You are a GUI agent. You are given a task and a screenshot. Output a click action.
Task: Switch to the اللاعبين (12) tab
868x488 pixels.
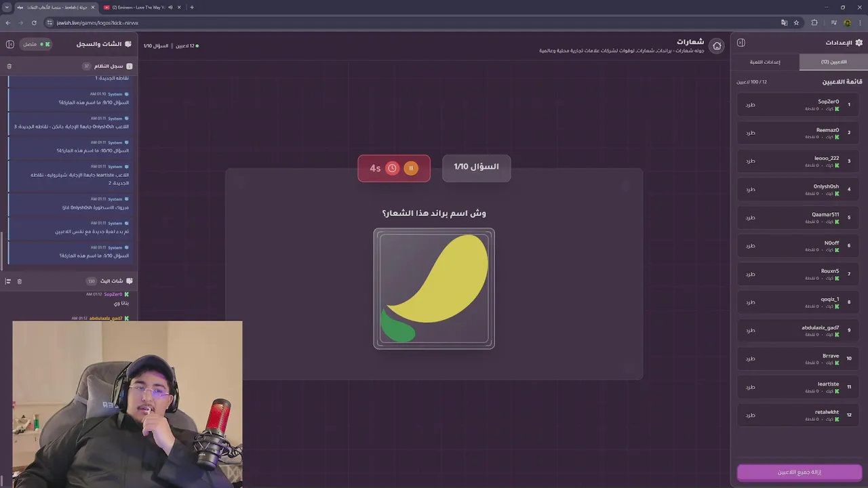(833, 62)
